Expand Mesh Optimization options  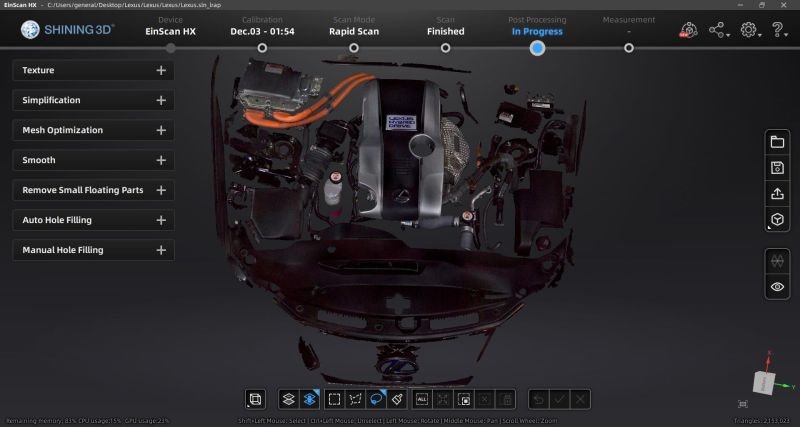[x=93, y=130]
